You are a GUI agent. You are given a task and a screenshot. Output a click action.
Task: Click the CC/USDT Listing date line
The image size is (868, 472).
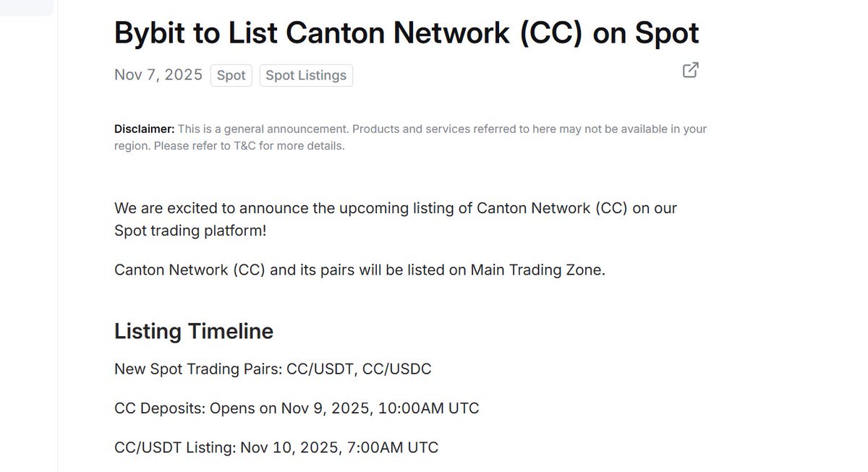click(276, 447)
